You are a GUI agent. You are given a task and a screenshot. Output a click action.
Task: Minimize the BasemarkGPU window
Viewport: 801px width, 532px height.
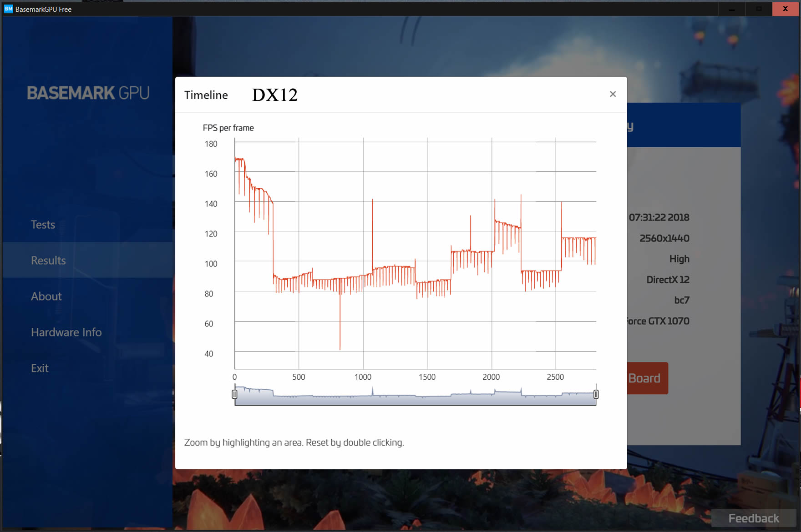point(732,9)
